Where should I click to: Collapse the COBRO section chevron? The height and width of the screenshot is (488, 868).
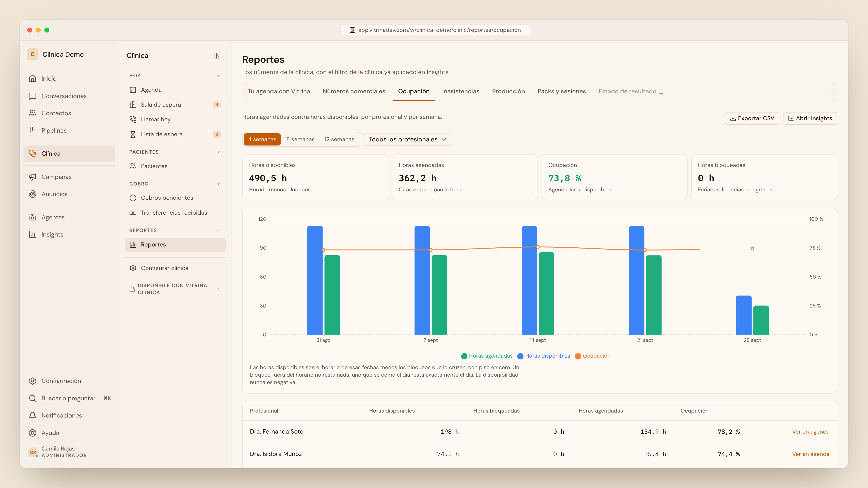tap(218, 184)
